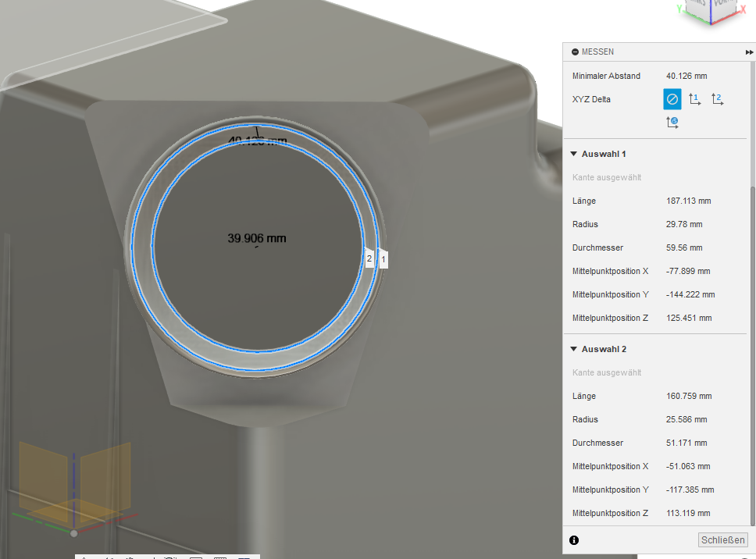756x559 pixels.
Task: Click the double-arrow icon in MESSEN header
Action: click(749, 52)
